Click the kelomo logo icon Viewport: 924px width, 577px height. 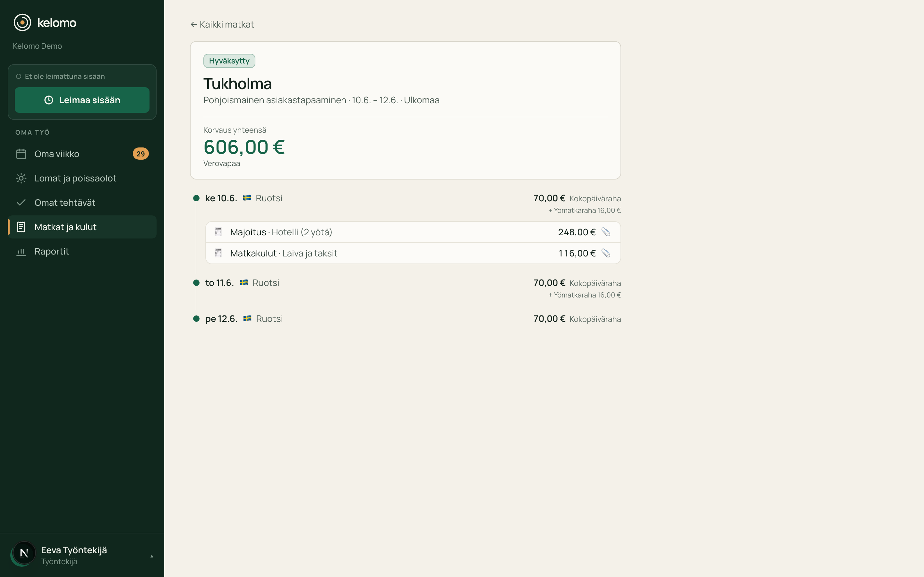point(22,22)
